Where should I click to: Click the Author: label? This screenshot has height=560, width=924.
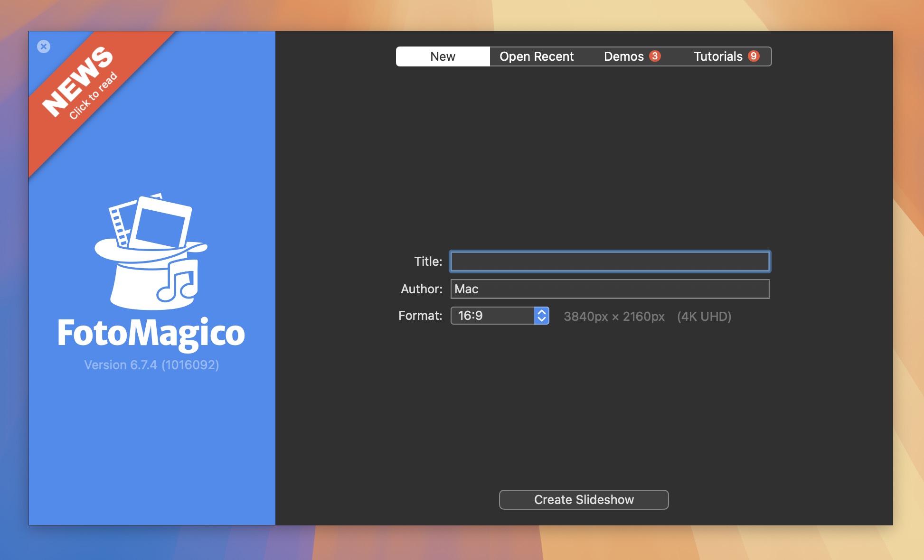(421, 289)
